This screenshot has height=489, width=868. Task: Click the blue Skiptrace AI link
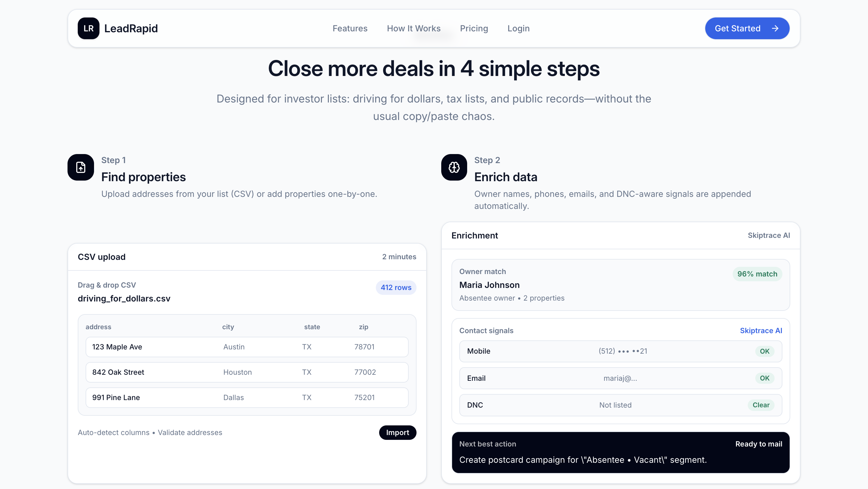(760, 331)
